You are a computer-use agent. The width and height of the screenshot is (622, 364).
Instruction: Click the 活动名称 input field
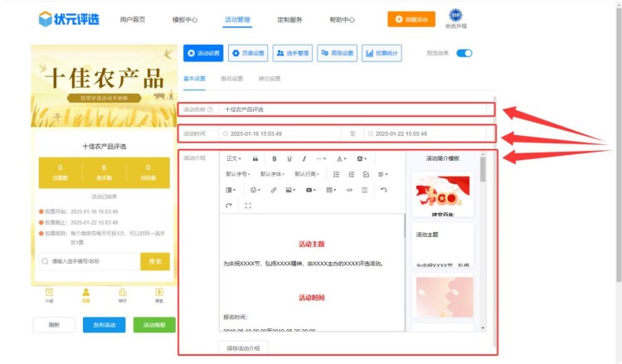[x=357, y=109]
